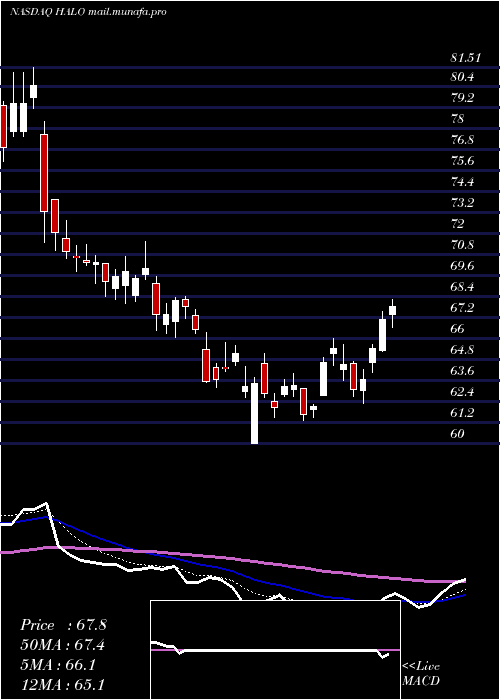The height and width of the screenshot is (700, 500).
Task: Select the 74.4 price axis label
Action: [462, 182]
